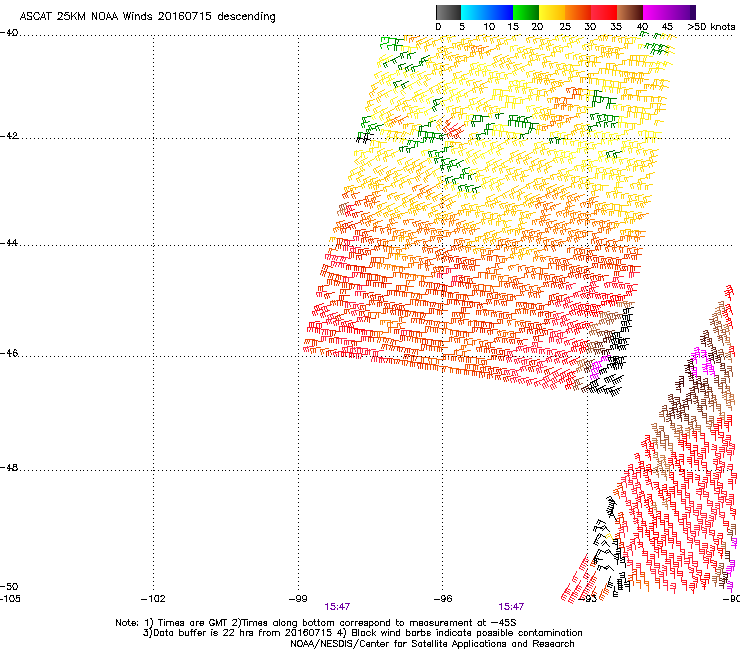Click the -99 longitude axis label

point(298,599)
